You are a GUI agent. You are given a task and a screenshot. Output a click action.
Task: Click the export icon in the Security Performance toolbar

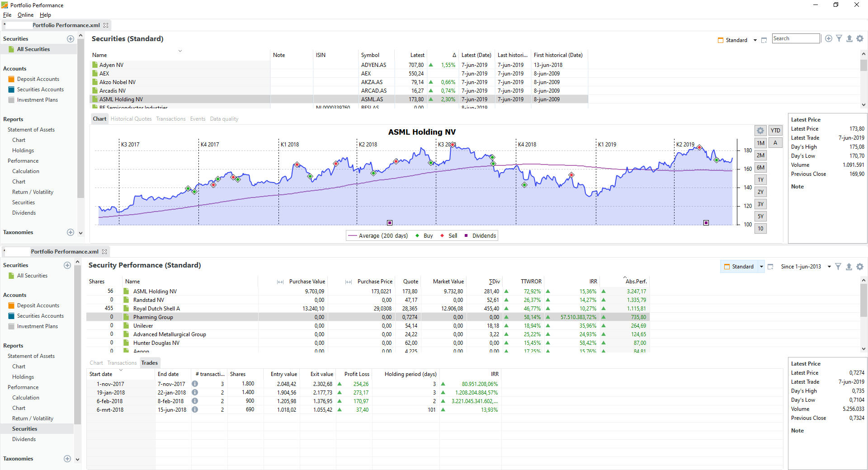pyautogui.click(x=849, y=267)
